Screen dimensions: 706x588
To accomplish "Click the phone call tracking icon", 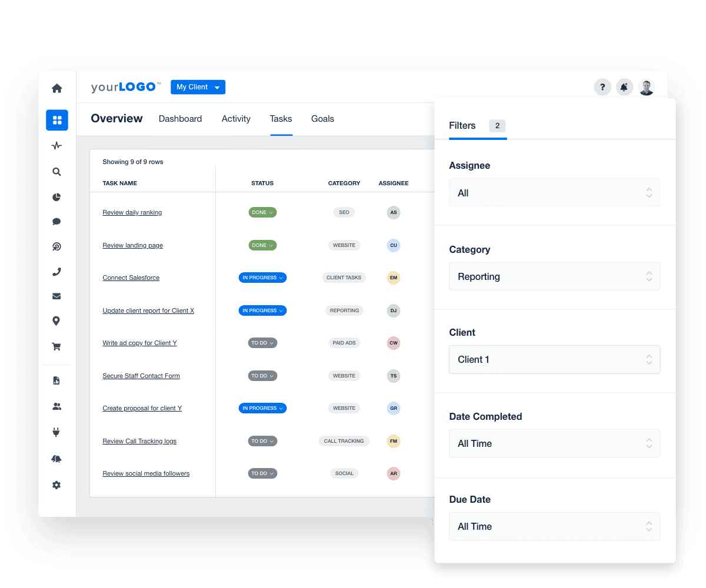I will click(56, 272).
